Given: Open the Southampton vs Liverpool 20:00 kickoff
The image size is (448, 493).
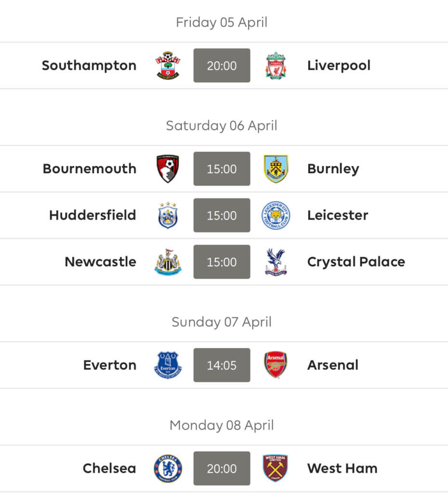Looking at the screenshot, I should (222, 65).
